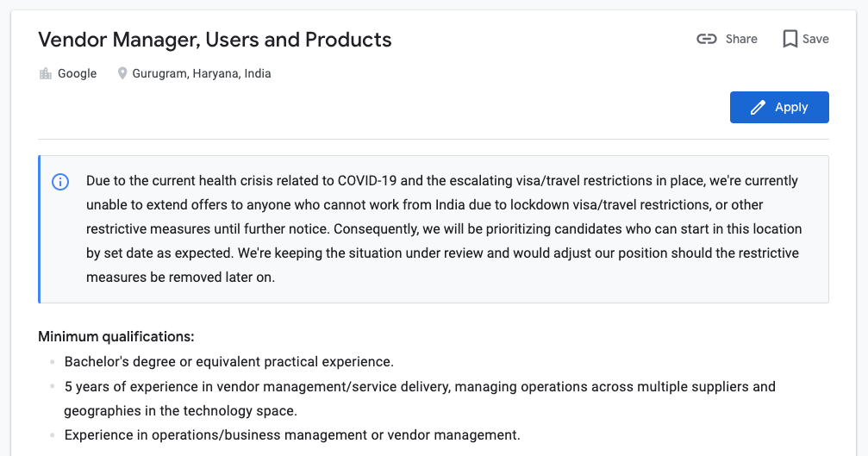Click the chain-link Share icon
This screenshot has height=456, width=868.
tap(706, 39)
